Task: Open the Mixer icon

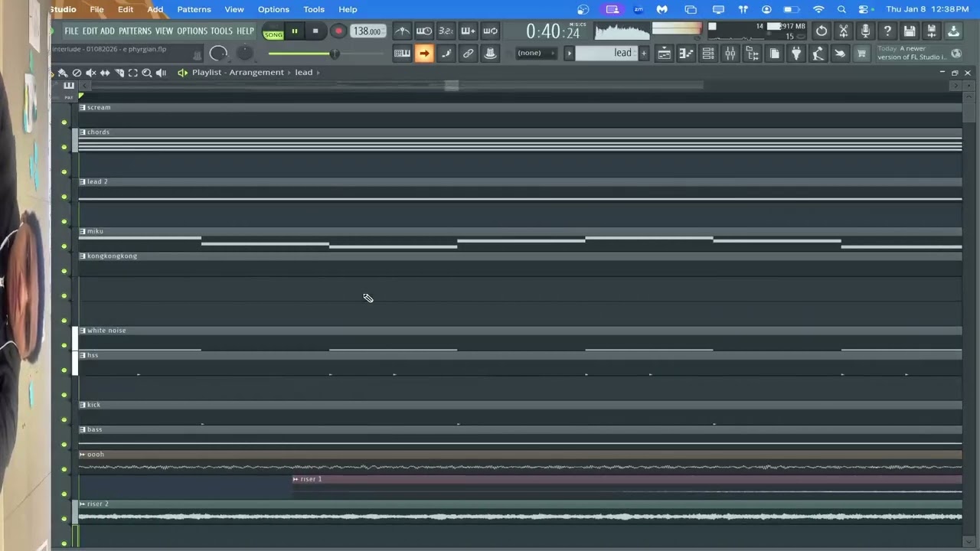Action: coord(730,53)
